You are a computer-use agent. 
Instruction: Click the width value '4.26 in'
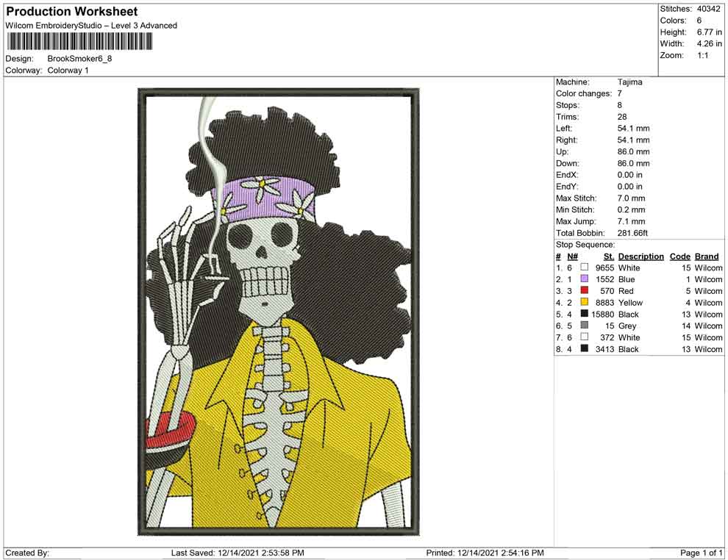click(709, 43)
